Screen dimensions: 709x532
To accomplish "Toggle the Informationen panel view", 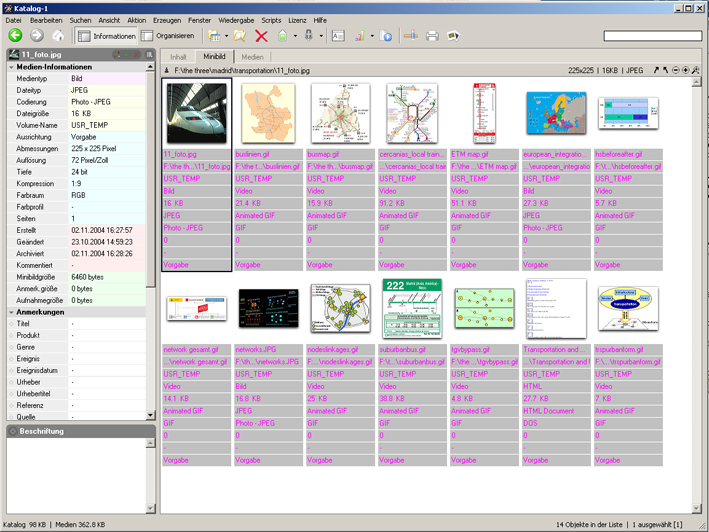I will 106,36.
